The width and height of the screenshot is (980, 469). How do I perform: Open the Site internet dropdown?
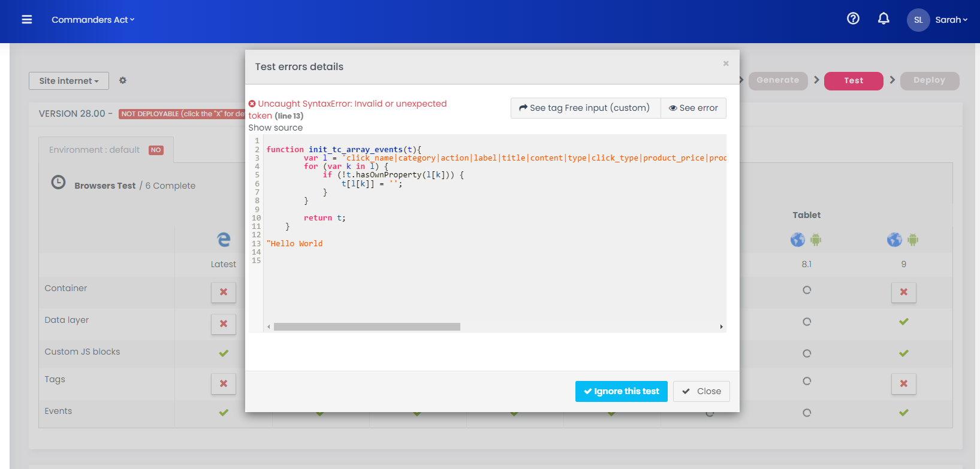tap(69, 81)
